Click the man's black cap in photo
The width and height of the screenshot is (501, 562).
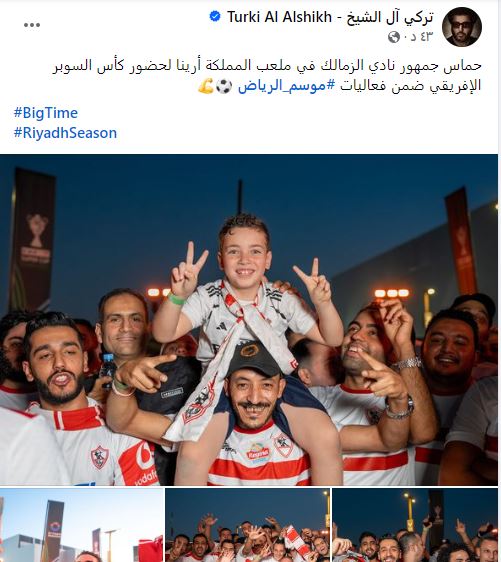click(254, 359)
